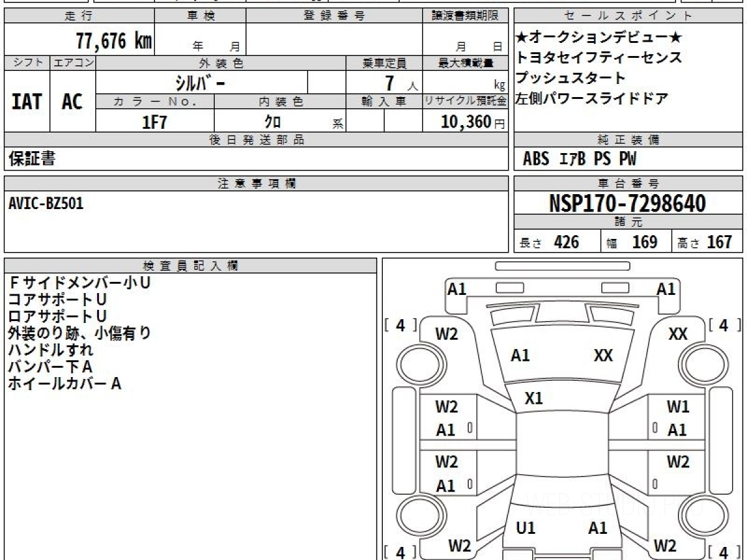Click the XX mark on the front fender

(x=678, y=334)
